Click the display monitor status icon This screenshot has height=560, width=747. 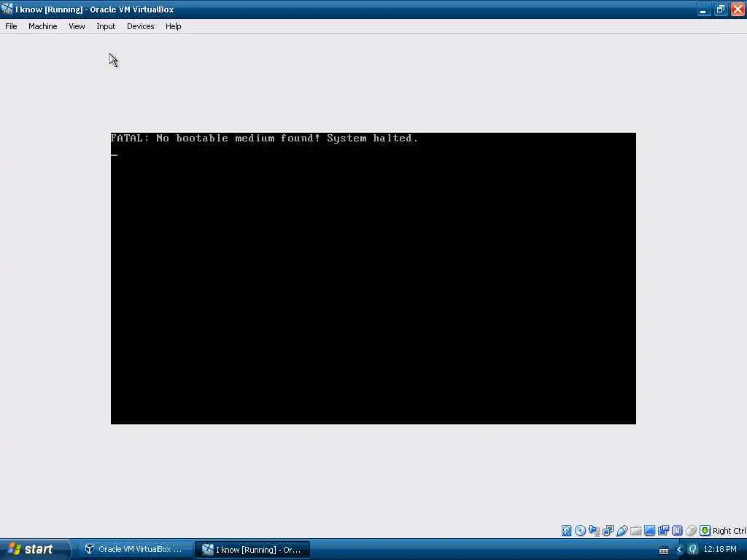click(649, 531)
